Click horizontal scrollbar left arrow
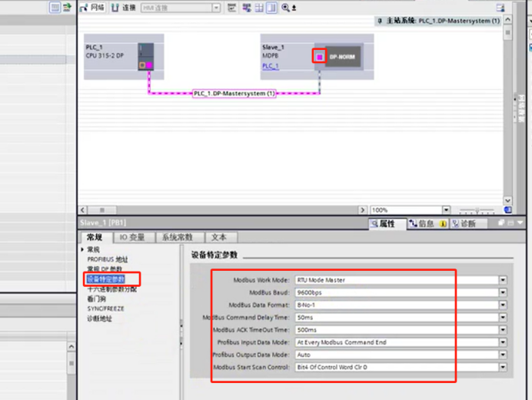 click(82, 210)
